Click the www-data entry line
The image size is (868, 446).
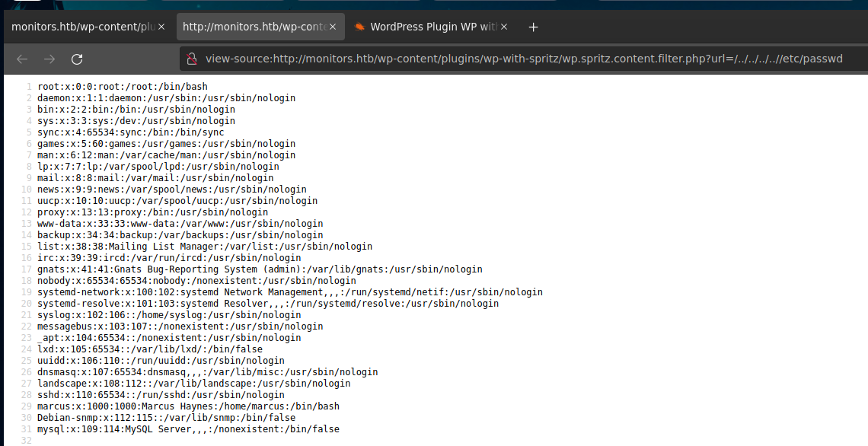pyautogui.click(x=180, y=224)
